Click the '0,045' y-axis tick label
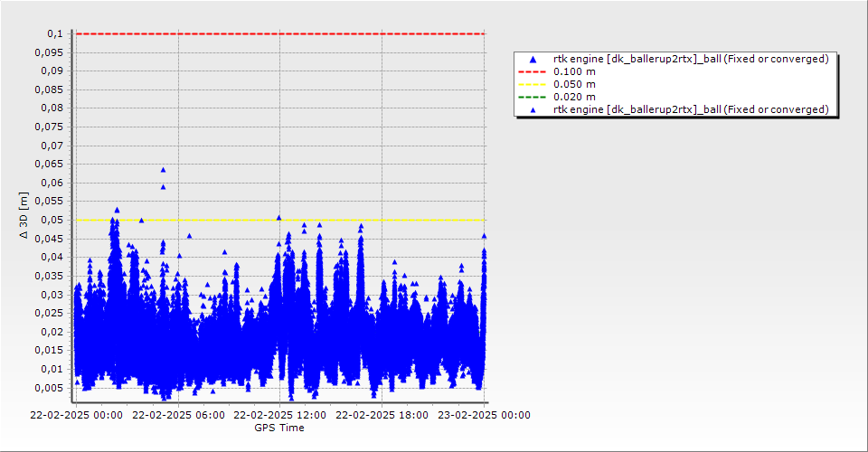The width and height of the screenshot is (868, 452). click(x=49, y=239)
